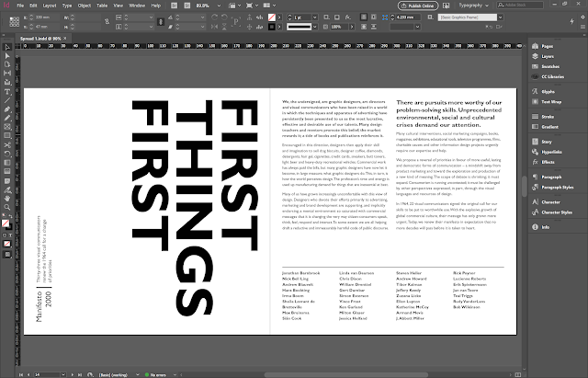This screenshot has width=588, height=378.
Task: Toggle formatting affects container button
Action: 5,235
